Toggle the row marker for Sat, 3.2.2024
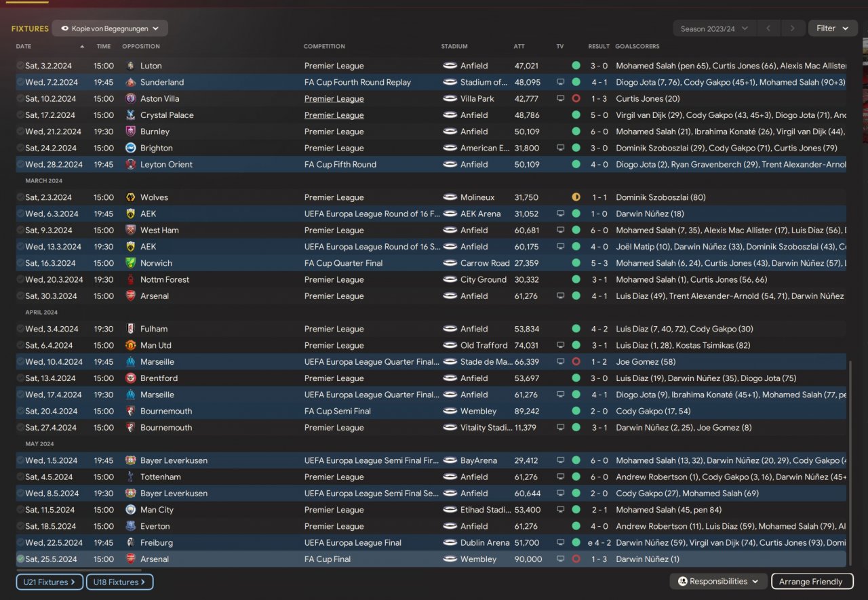The height and width of the screenshot is (600, 868). (x=20, y=66)
